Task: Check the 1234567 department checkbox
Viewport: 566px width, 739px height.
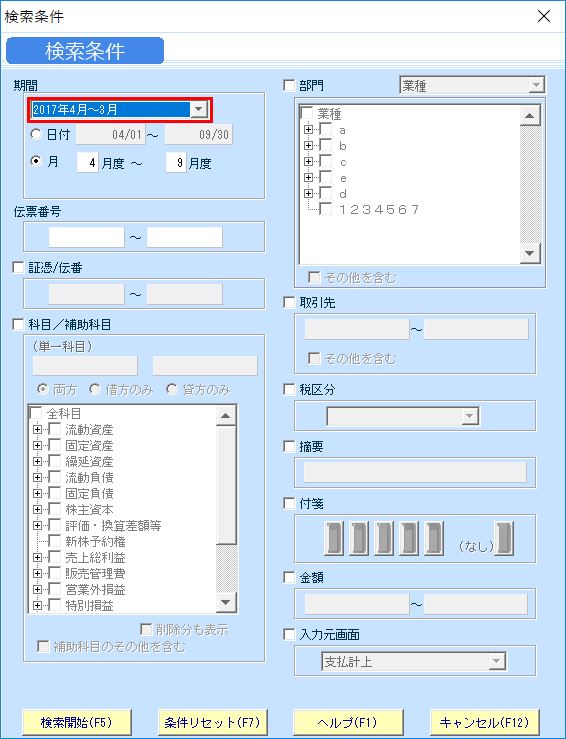Action: pos(326,209)
